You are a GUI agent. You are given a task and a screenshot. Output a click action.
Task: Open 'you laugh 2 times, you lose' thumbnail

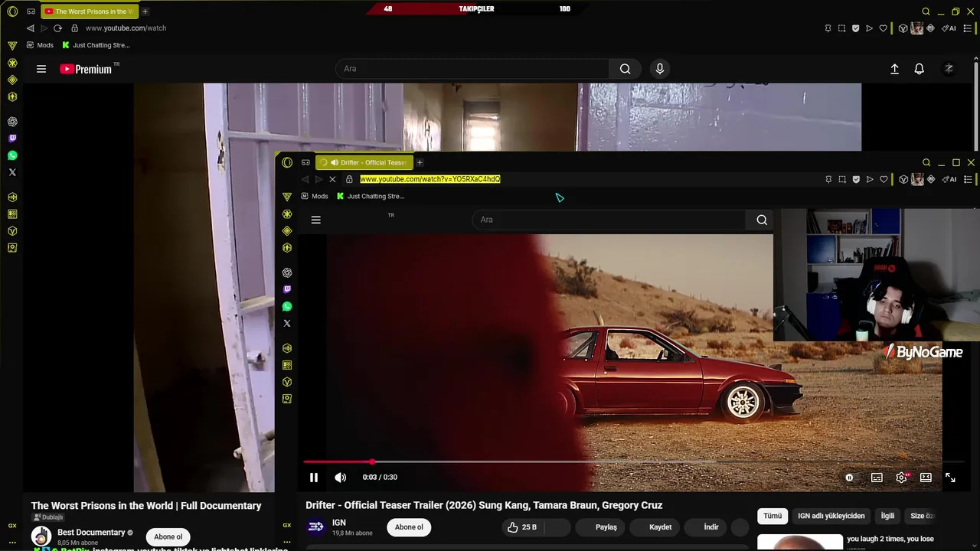click(800, 542)
